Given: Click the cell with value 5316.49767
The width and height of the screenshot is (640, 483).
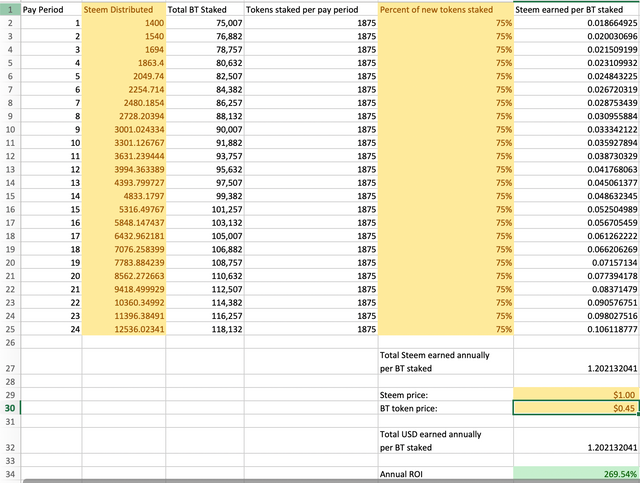Looking at the screenshot, I should click(x=124, y=209).
